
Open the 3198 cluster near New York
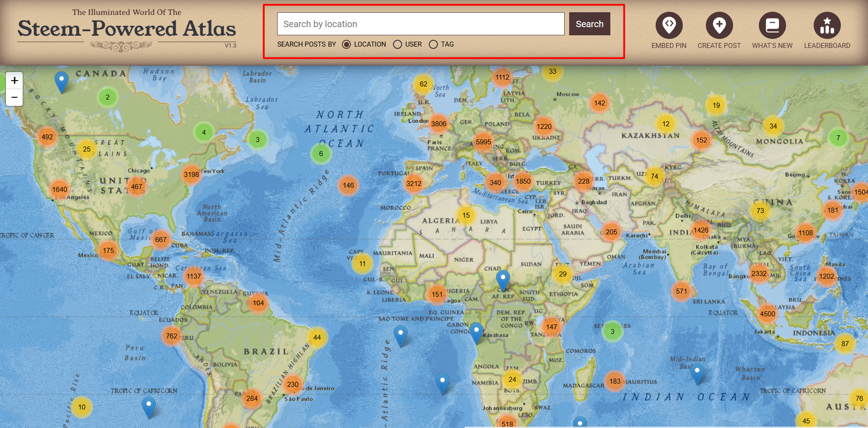point(192,175)
